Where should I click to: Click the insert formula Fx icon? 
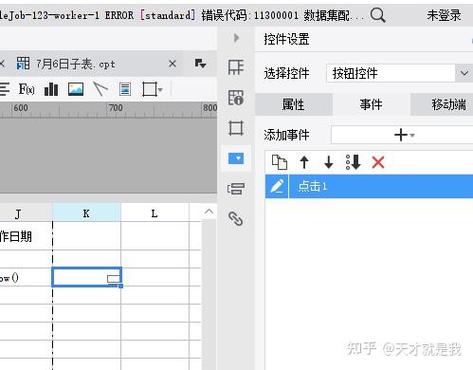click(x=26, y=89)
